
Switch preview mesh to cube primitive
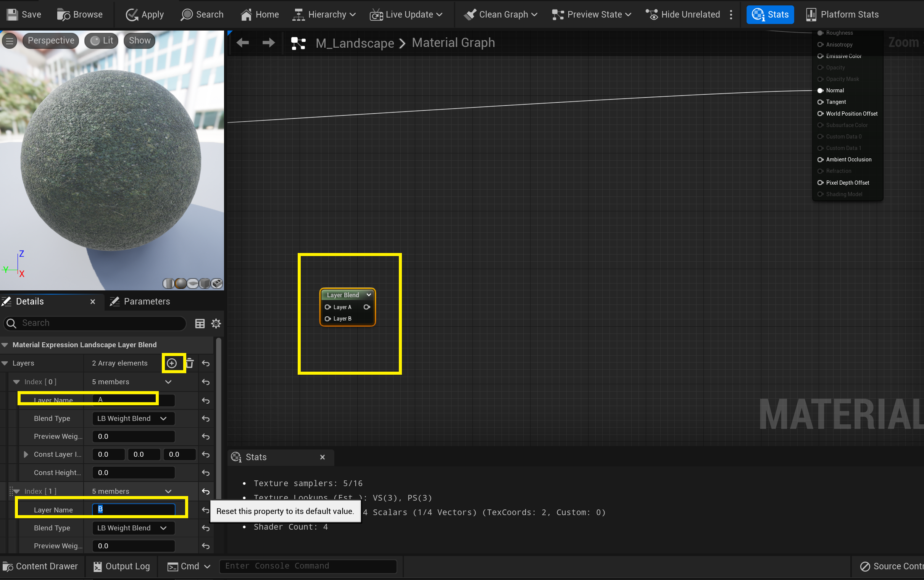205,284
